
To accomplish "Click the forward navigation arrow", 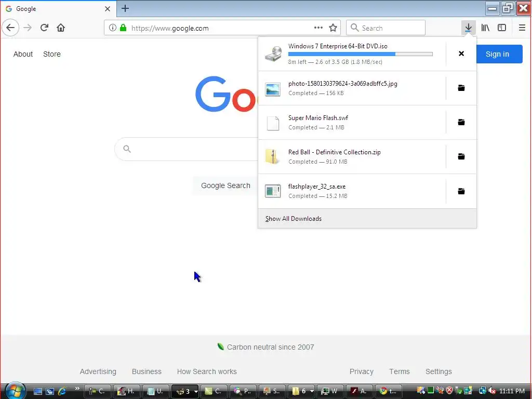I will tap(28, 28).
